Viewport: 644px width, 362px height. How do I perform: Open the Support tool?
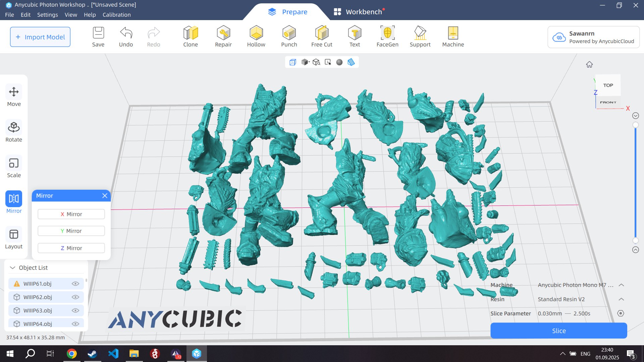click(420, 37)
